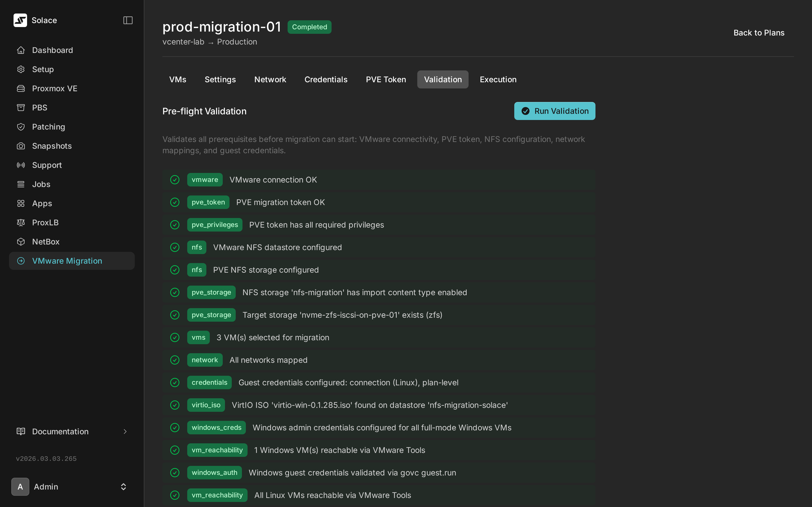812x507 pixels.
Task: Click the Completed status badge
Action: click(x=309, y=27)
